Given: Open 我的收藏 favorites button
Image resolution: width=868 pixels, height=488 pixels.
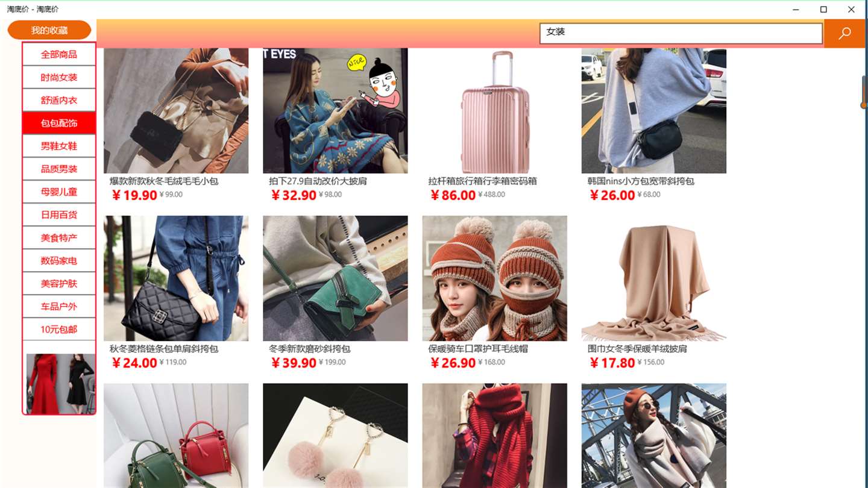Looking at the screenshot, I should click(49, 30).
